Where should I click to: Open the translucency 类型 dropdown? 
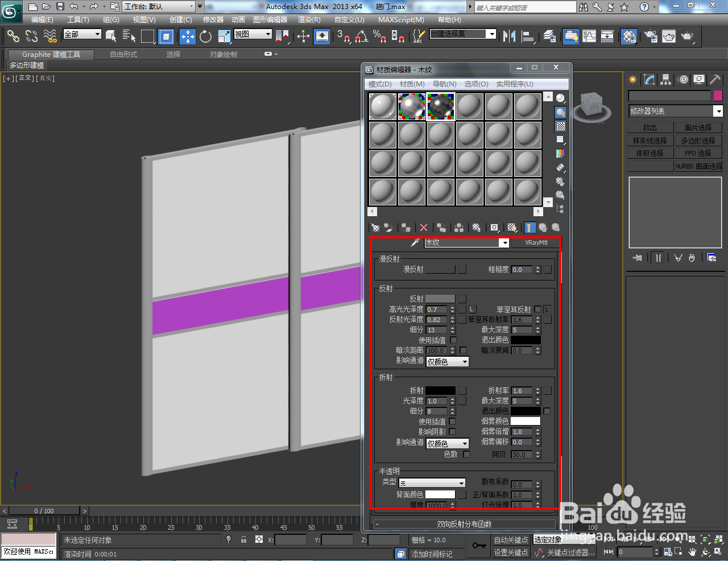(432, 483)
